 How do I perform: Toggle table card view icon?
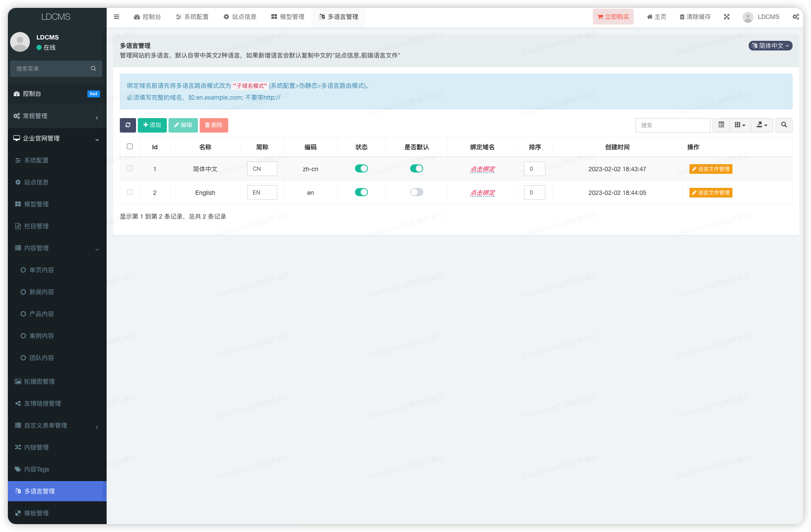pos(721,125)
